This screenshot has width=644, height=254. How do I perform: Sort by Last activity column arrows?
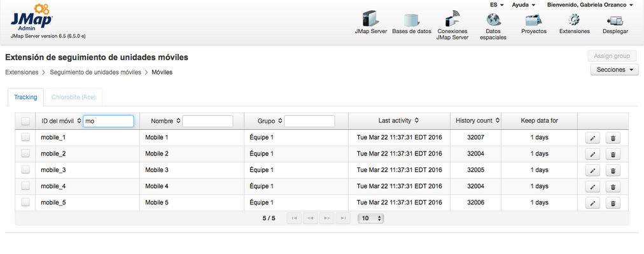[x=416, y=121]
